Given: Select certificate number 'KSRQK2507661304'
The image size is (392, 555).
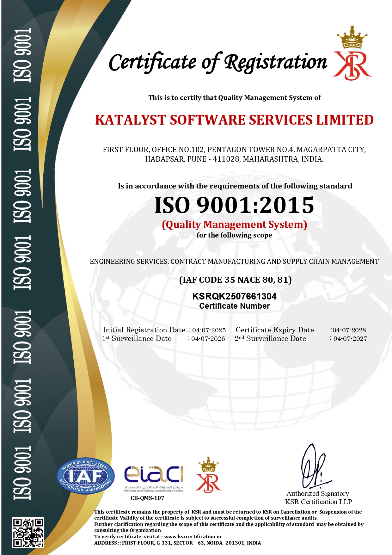Looking at the screenshot, I should coord(234,296).
